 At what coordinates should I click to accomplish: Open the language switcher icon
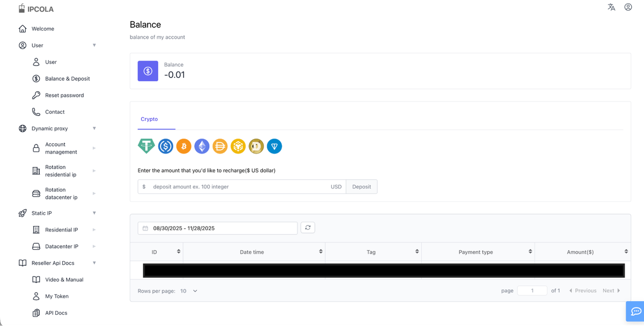click(x=611, y=7)
